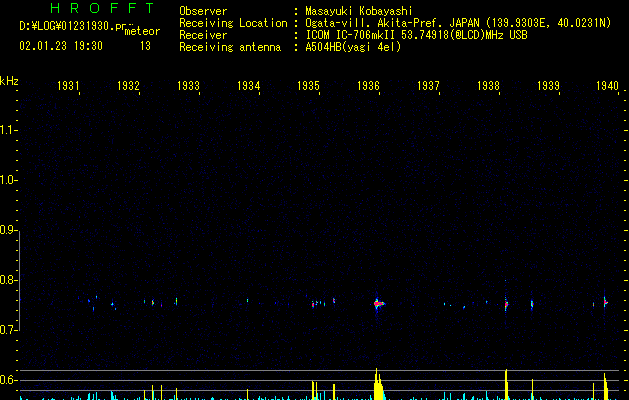Click the meteor count value 13
Screen dimensions: 629x400
pos(145,46)
